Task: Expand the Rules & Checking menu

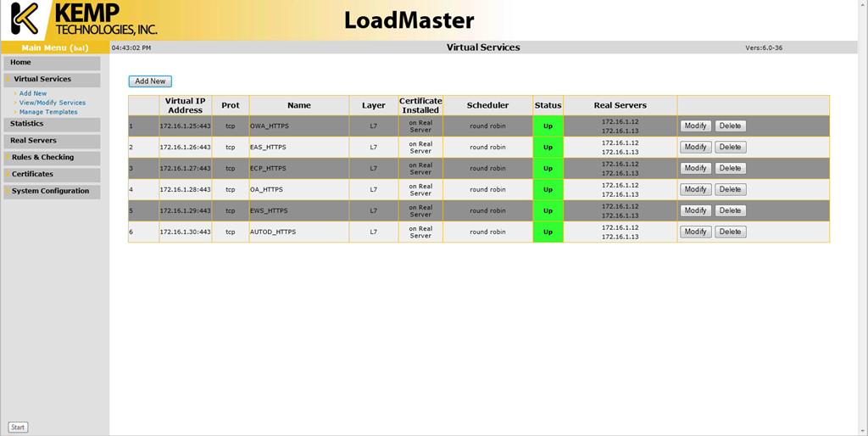Action: click(52, 157)
